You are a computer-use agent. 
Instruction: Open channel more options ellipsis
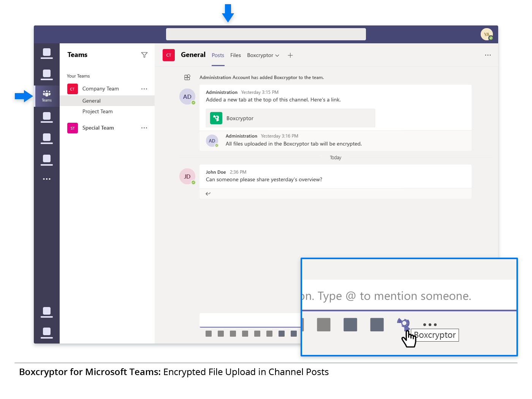[488, 55]
